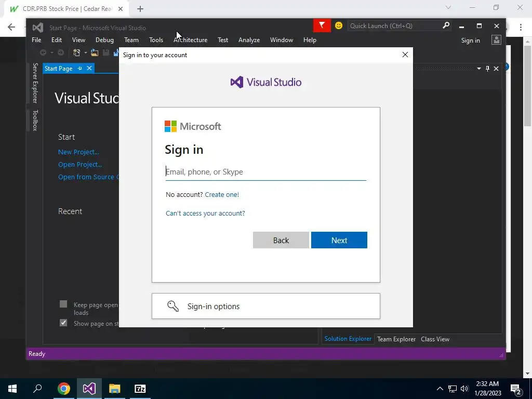Open the Server Explorer side tab
Viewport: 532px width, 399px height.
pos(35,83)
